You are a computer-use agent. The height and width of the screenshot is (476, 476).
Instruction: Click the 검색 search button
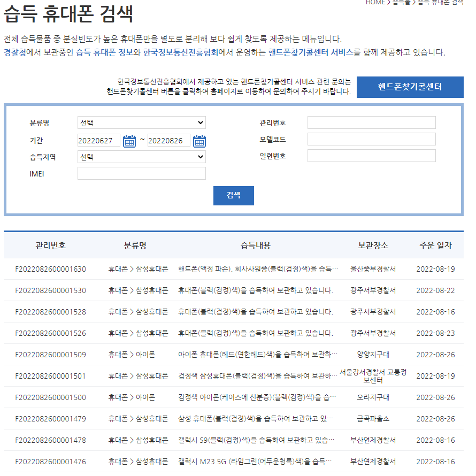pos(233,195)
